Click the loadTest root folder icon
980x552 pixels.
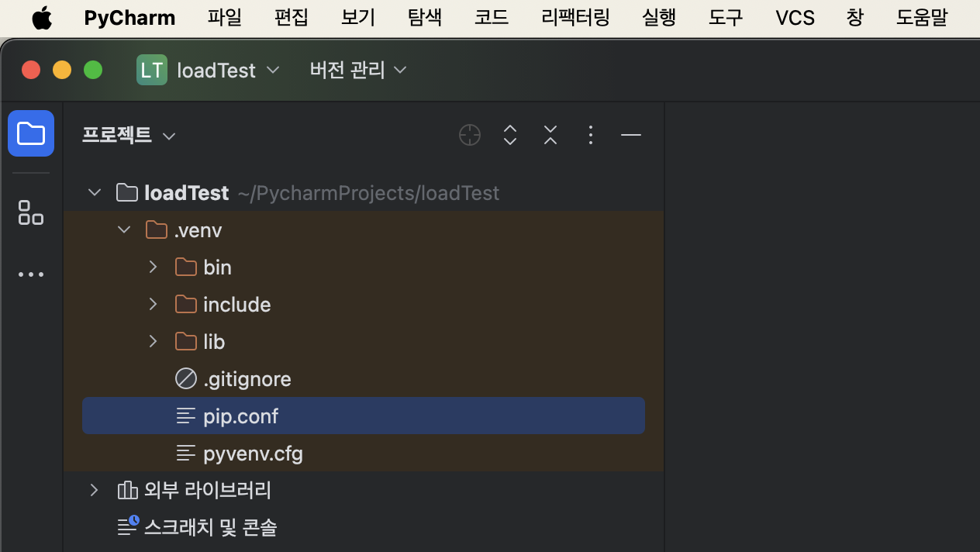pos(127,192)
